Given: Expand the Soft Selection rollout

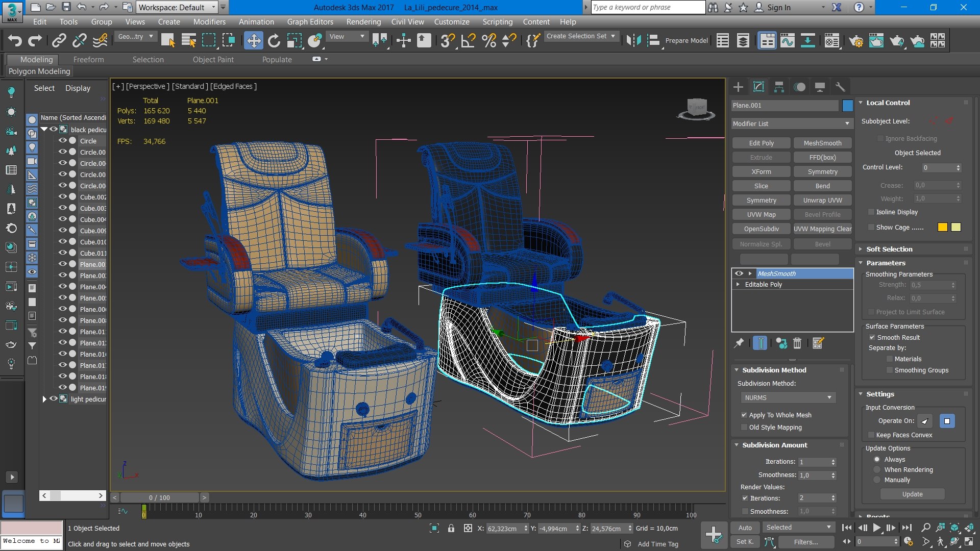Looking at the screenshot, I should click(889, 249).
